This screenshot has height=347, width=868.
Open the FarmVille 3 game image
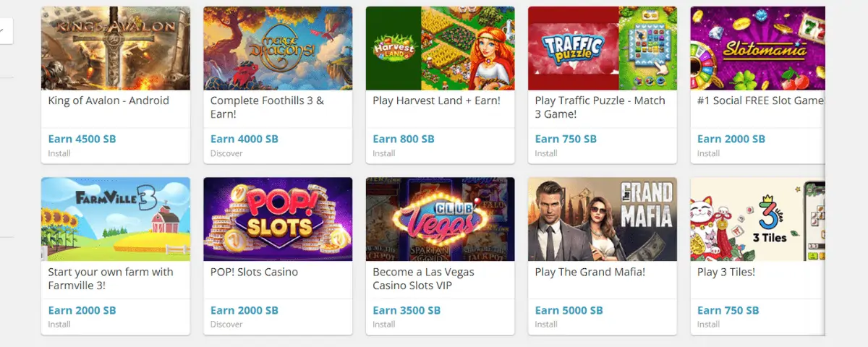[x=116, y=219]
